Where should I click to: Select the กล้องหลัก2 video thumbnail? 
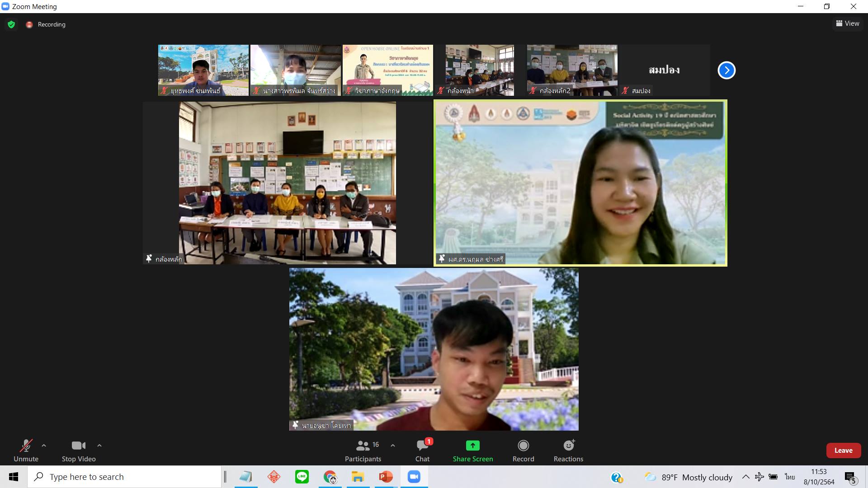(x=572, y=70)
